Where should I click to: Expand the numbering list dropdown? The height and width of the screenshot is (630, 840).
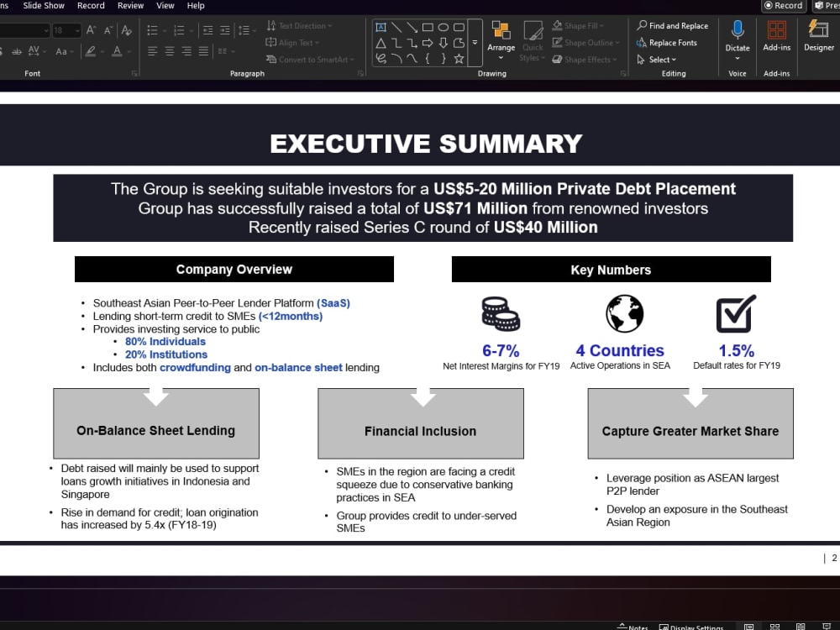(191, 30)
